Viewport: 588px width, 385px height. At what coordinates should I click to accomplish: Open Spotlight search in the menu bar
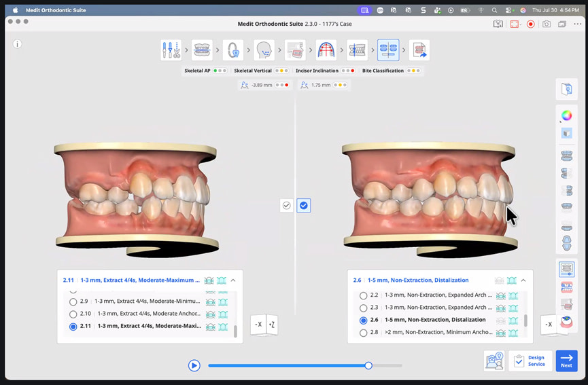494,10
